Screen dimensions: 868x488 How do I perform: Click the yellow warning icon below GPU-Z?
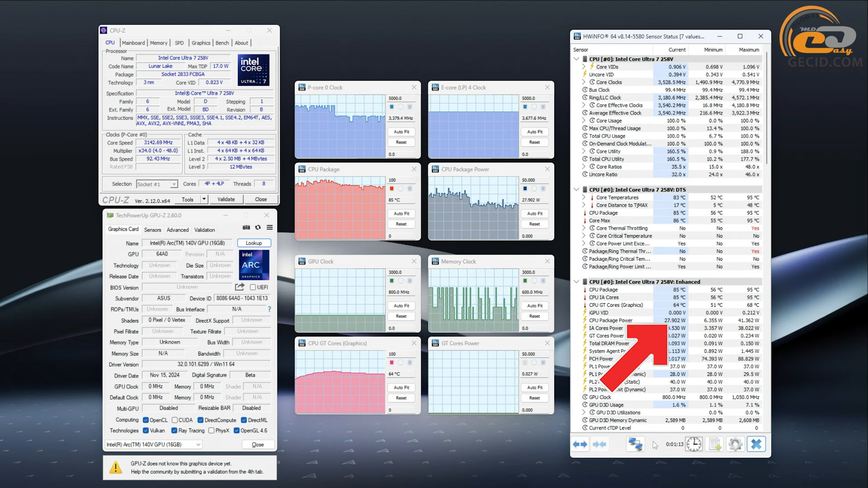(x=116, y=467)
